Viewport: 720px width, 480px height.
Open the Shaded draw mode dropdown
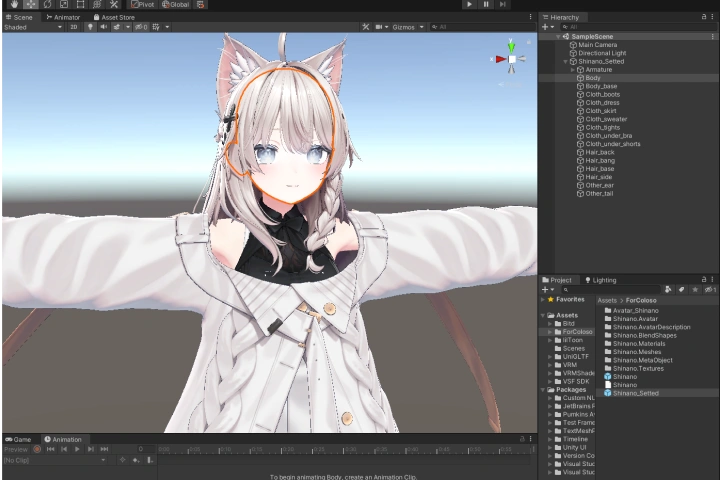[33, 27]
